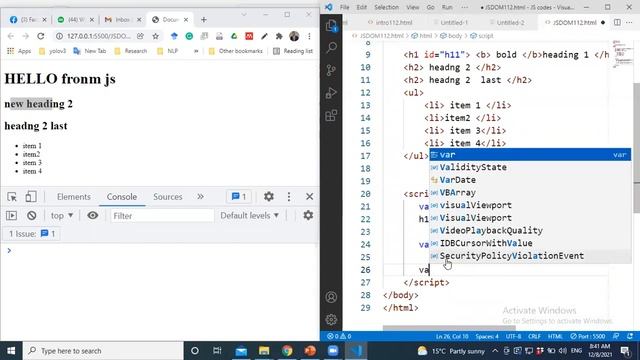Click Spaces: 4 indentation status
640x360 pixels.
click(x=487, y=336)
